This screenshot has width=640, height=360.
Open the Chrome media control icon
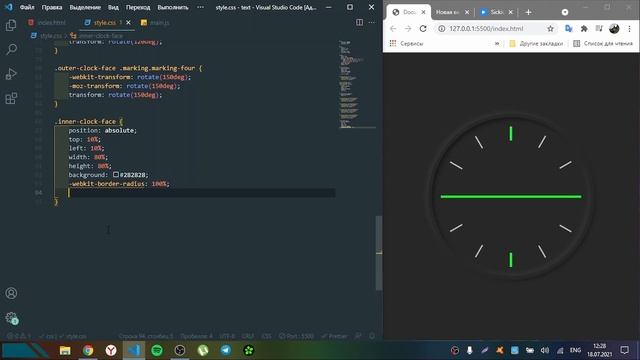coord(599,29)
